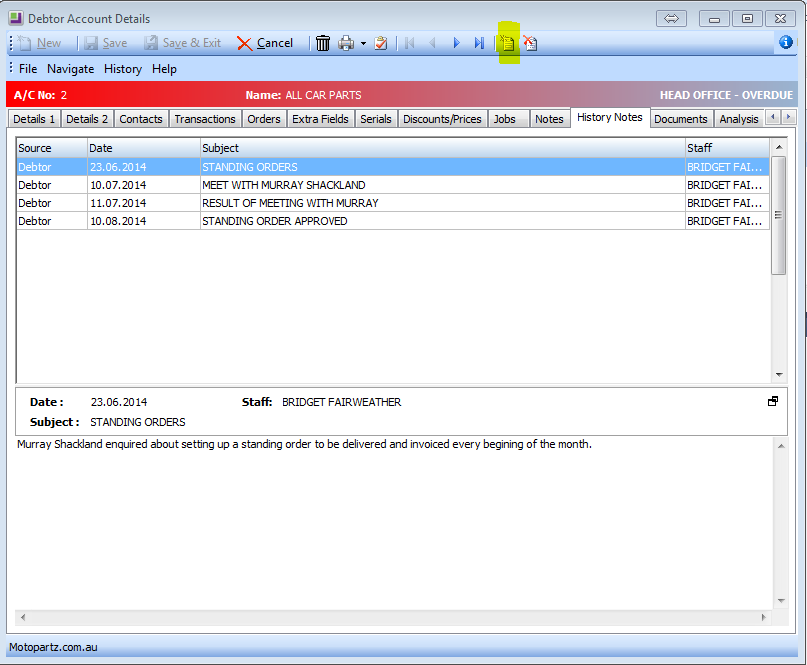This screenshot has width=807, height=665.
Task: Select the 'STANDING ORDER APPROVED' subject
Action: (x=275, y=221)
